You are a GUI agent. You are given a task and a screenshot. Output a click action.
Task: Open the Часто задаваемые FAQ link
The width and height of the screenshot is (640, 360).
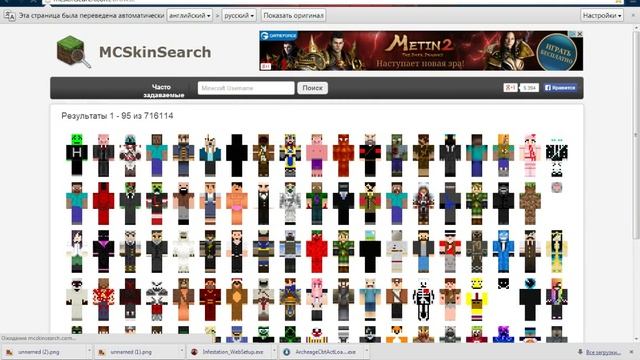[163, 91]
